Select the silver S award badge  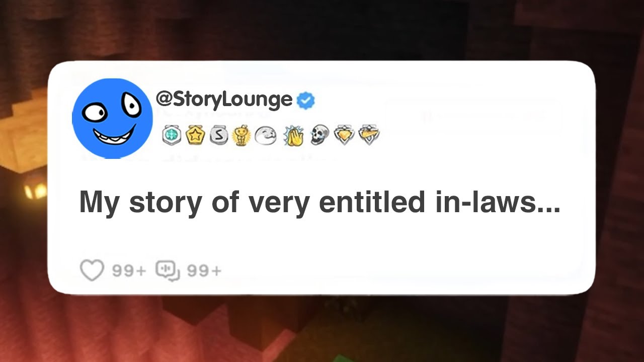pyautogui.click(x=219, y=135)
